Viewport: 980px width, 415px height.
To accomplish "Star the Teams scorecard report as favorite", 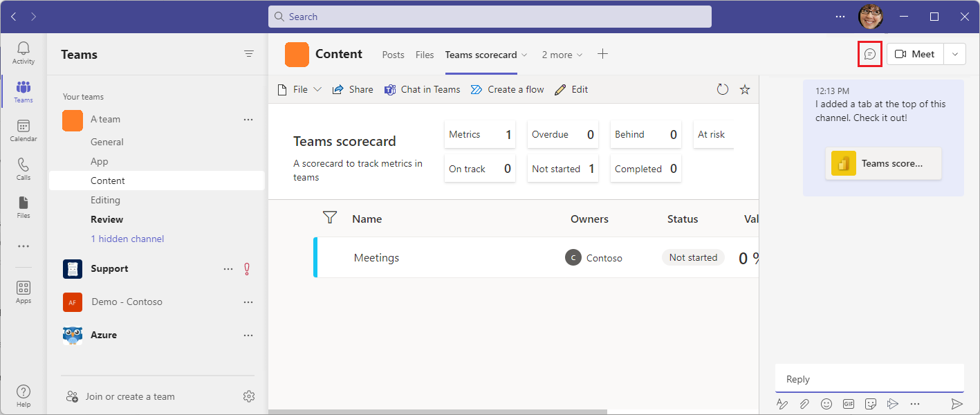I will click(x=745, y=89).
